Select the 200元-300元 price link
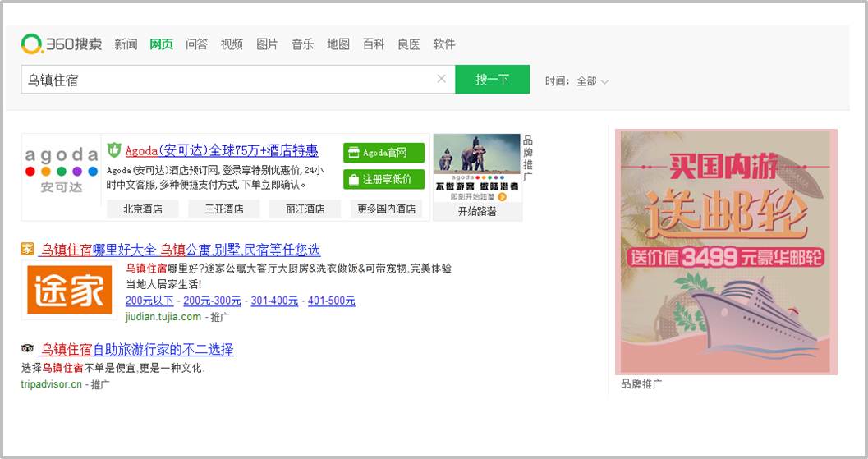This screenshot has width=868, height=459. (x=212, y=301)
